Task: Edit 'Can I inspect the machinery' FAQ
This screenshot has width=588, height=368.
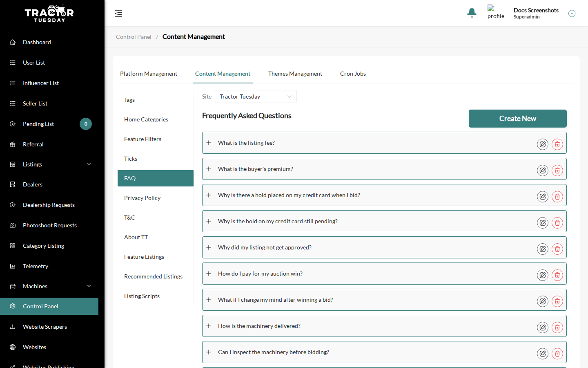Action: pos(543,354)
